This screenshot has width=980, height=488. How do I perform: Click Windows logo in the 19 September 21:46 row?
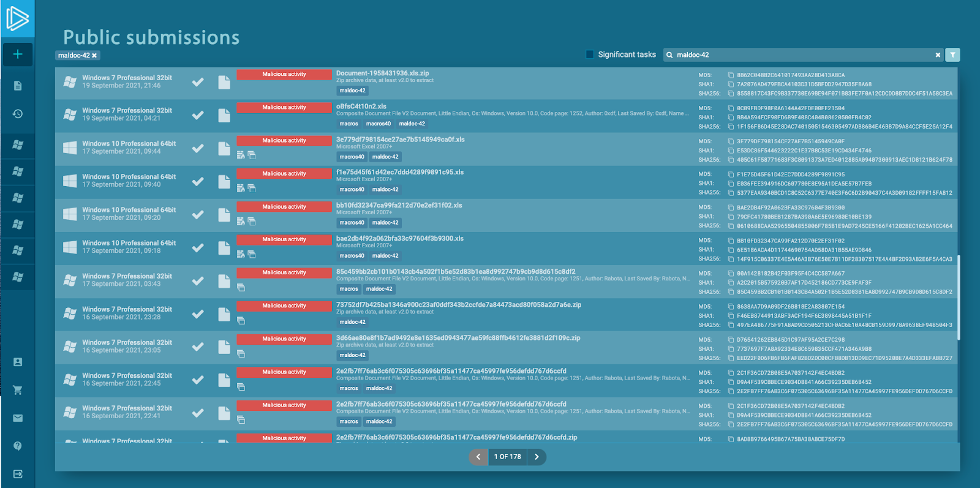tap(70, 81)
